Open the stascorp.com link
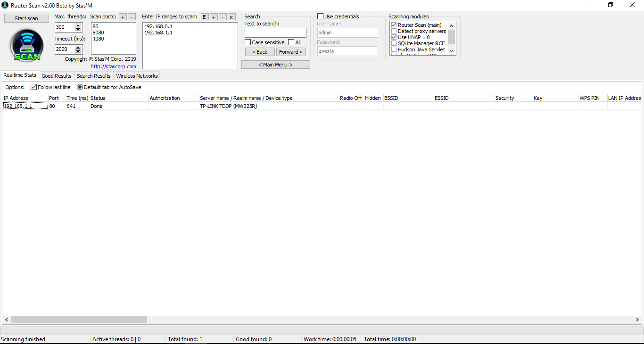Viewport: 644px width, 344px height. pyautogui.click(x=113, y=66)
